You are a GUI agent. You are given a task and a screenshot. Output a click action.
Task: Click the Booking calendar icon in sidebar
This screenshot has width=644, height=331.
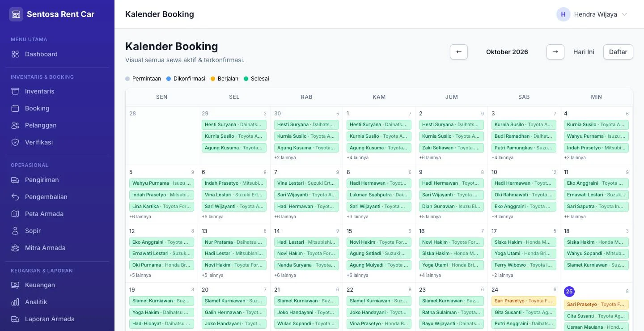(x=15, y=108)
